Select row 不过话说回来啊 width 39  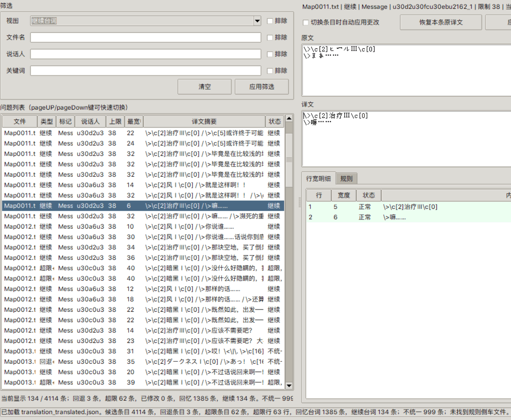pyautogui.click(x=143, y=382)
